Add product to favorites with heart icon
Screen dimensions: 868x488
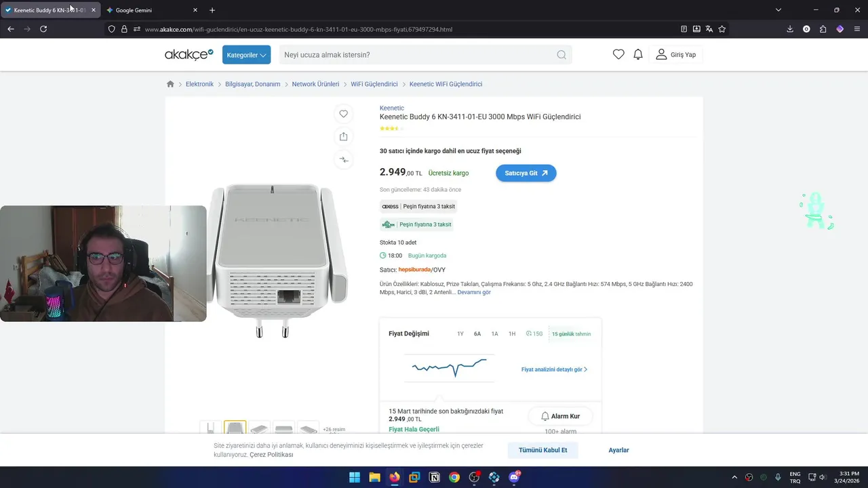(344, 114)
